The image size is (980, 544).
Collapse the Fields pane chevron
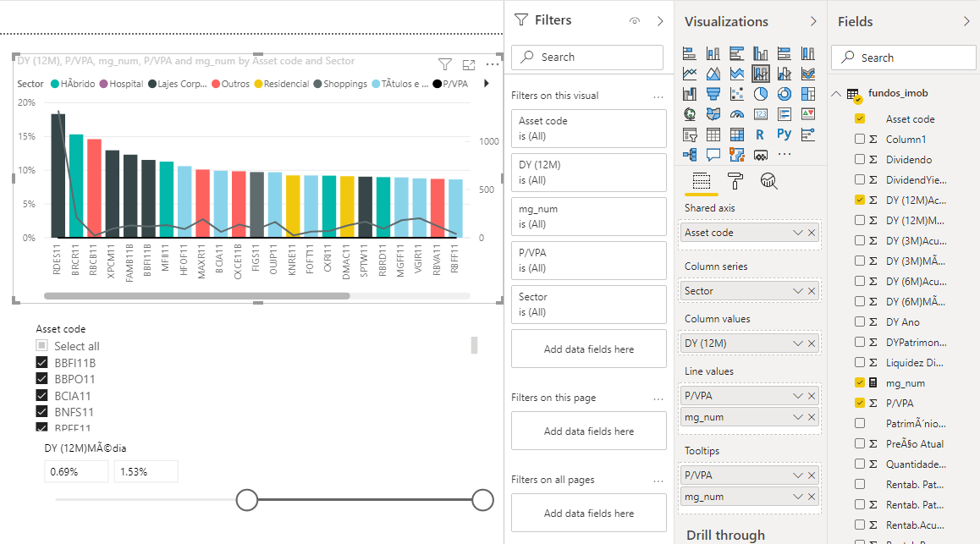(966, 21)
